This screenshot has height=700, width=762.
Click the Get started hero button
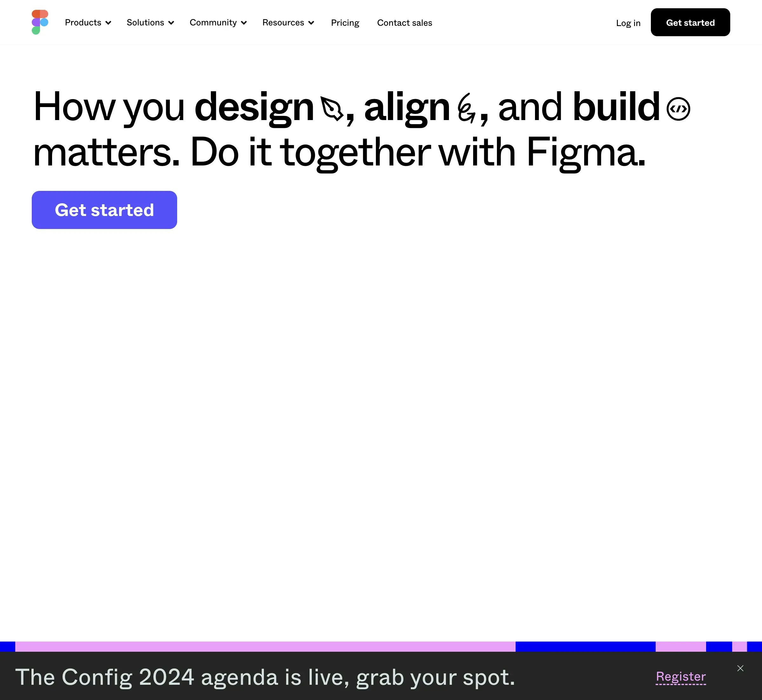(x=104, y=209)
